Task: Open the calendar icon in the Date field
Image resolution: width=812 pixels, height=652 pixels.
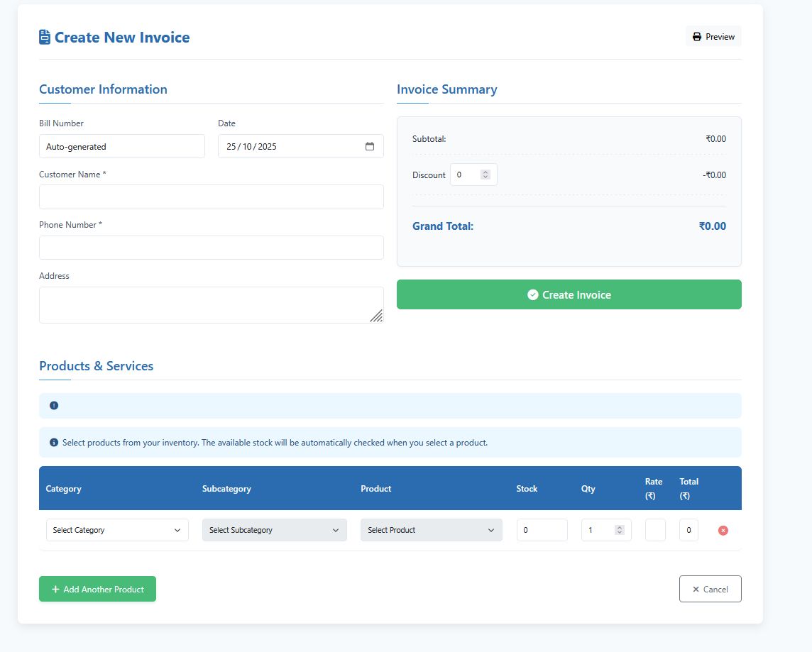Action: pyautogui.click(x=370, y=146)
